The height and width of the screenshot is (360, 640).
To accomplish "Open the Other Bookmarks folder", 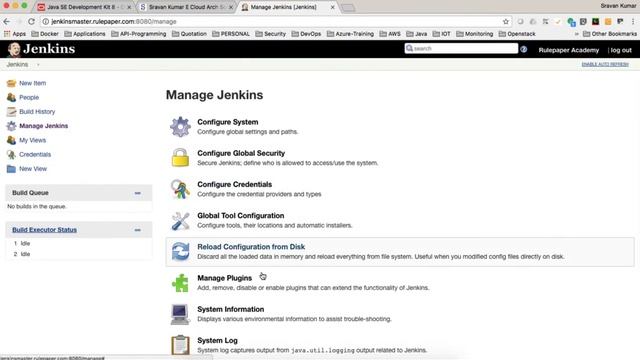I will (x=610, y=34).
